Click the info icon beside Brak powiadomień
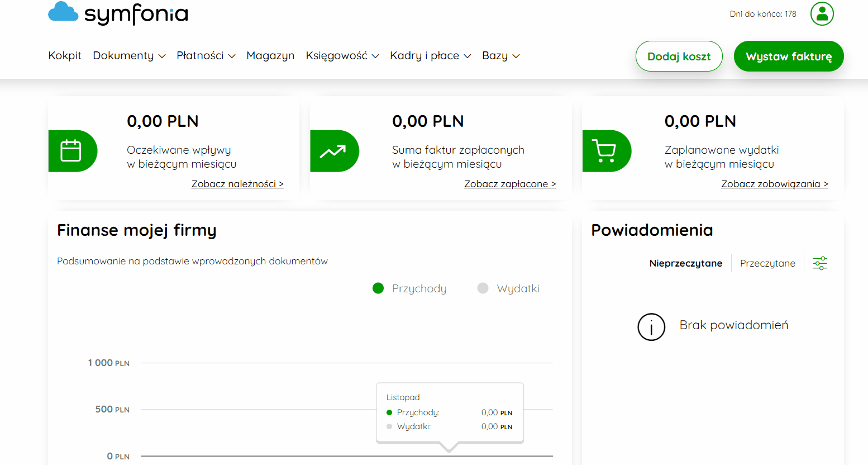This screenshot has height=465, width=868. (651, 327)
